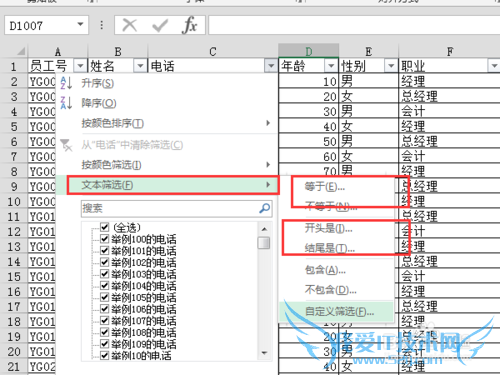Click the filter list scroll down arrow

click(264, 353)
